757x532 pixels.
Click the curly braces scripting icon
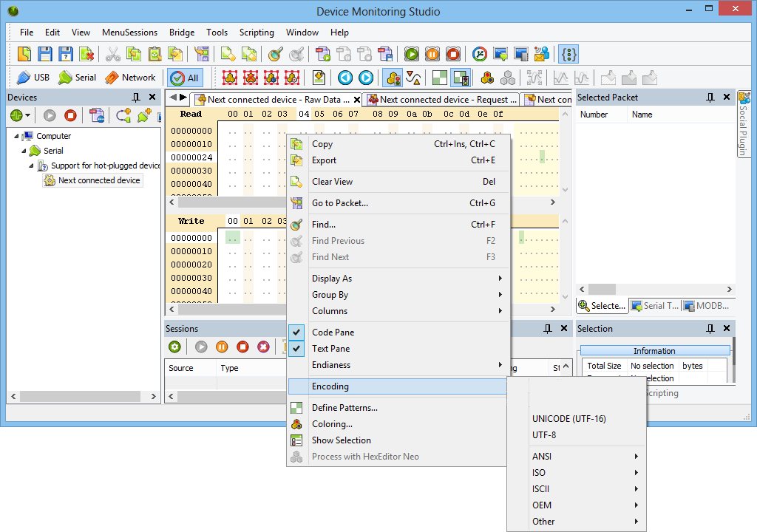(x=568, y=54)
